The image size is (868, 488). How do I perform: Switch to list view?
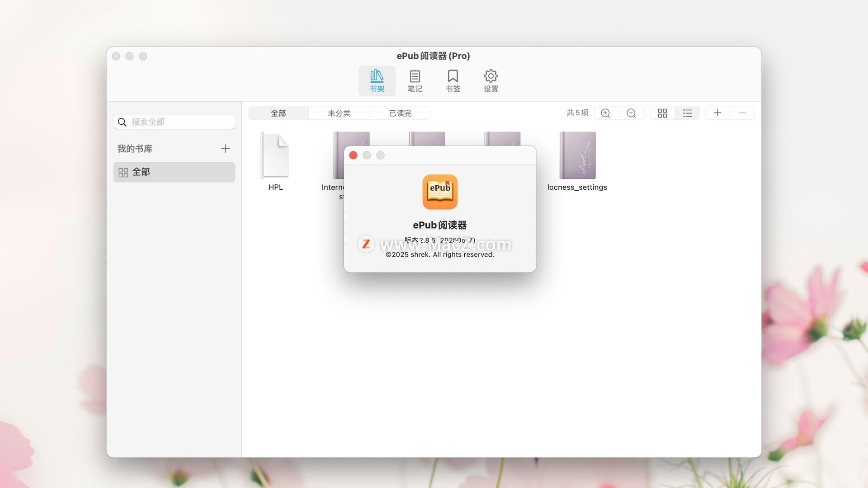688,113
